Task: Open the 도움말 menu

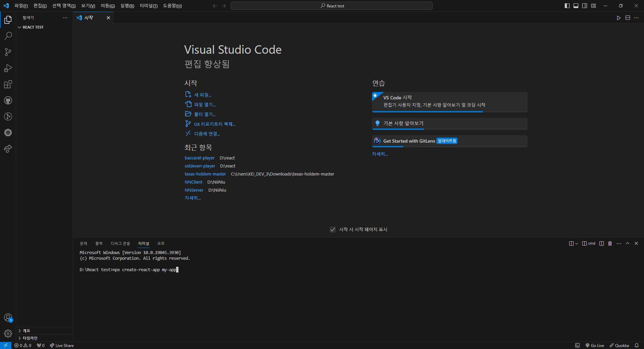Action: 172,6
